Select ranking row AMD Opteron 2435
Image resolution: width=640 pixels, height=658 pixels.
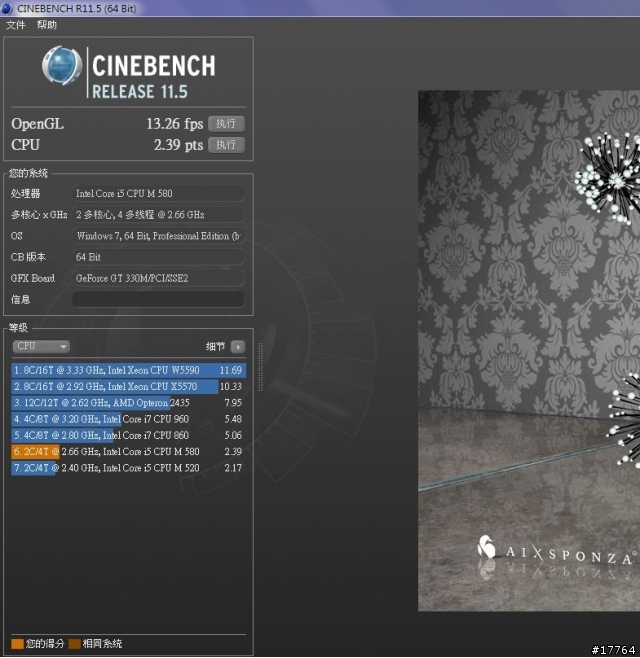tap(128, 403)
